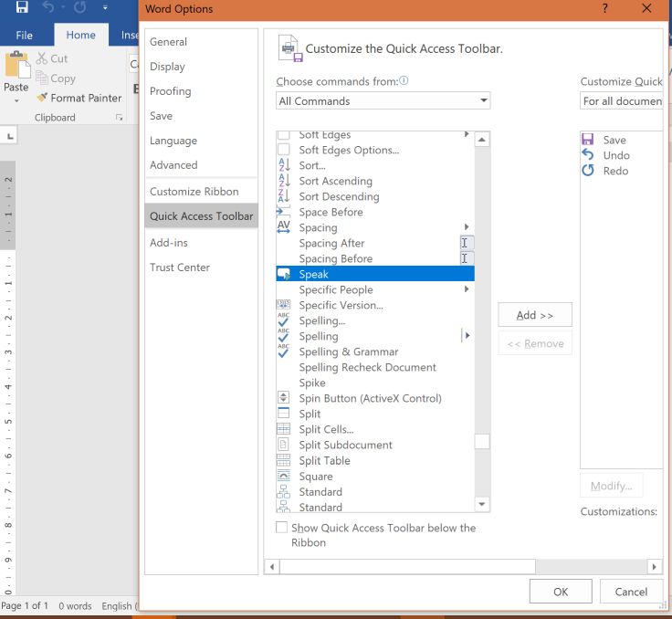The height and width of the screenshot is (619, 672).
Task: Click Cancel in Word Options
Action: point(631,592)
